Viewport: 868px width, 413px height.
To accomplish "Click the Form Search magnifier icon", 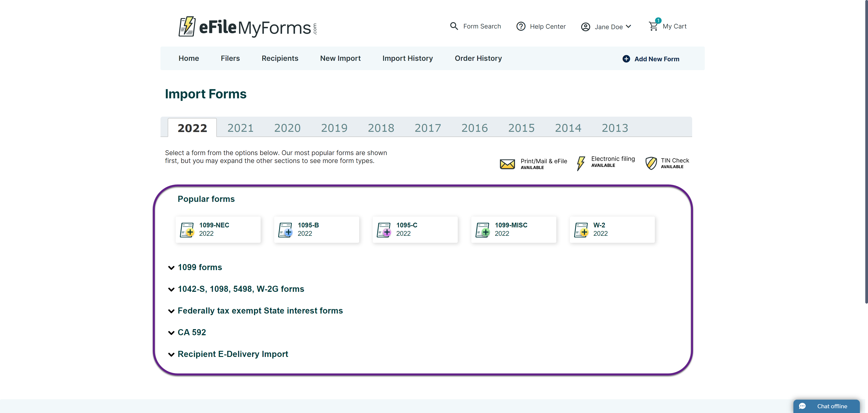I will pyautogui.click(x=454, y=26).
